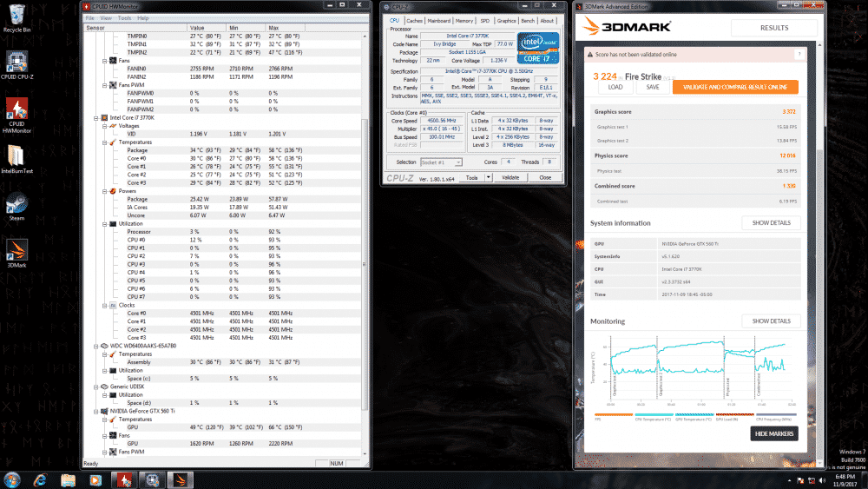Click the HIDE MARKERS toggle button
The width and height of the screenshot is (868, 489).
tap(774, 433)
